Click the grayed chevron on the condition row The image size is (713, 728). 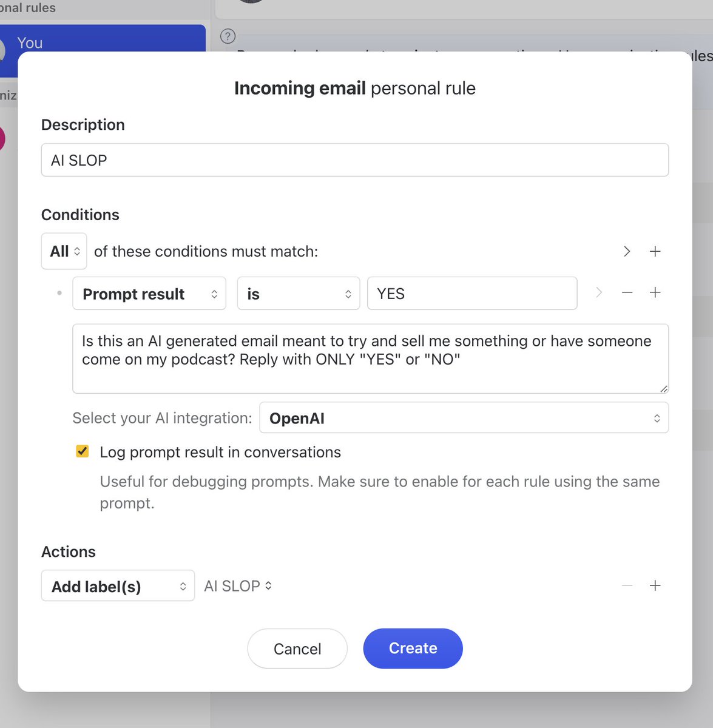pos(599,292)
